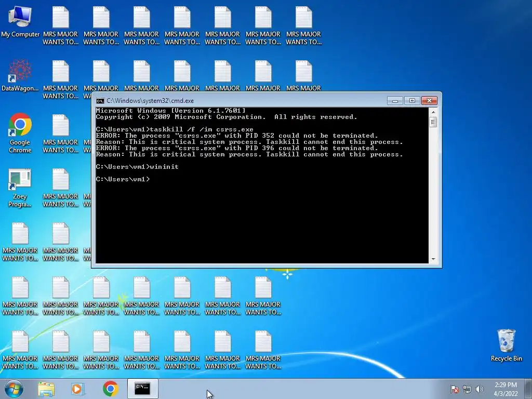532x399 pixels.
Task: Click the cmd.exe taskbar button
Action: tap(142, 389)
